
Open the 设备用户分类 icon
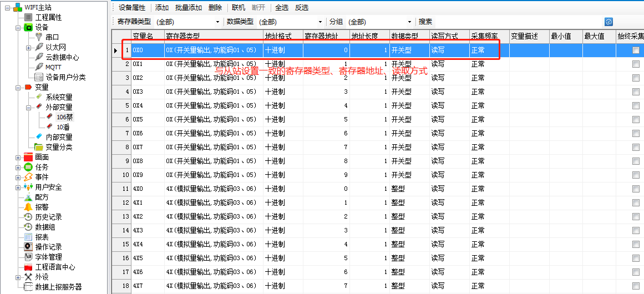click(39, 77)
